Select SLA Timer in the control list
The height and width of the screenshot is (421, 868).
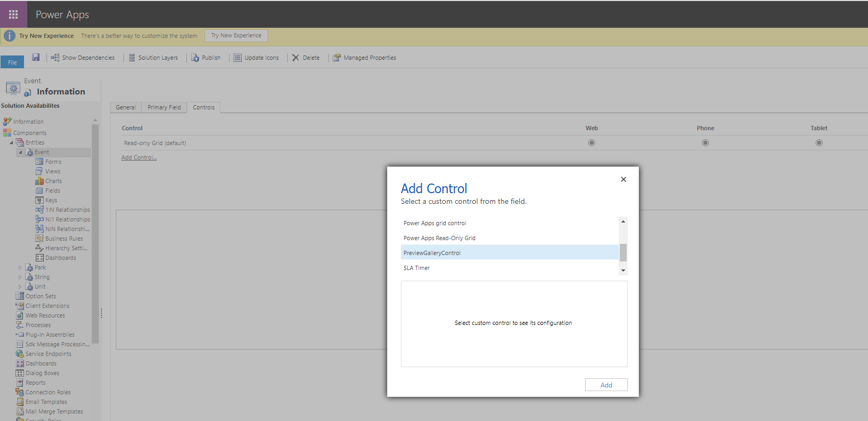(417, 268)
